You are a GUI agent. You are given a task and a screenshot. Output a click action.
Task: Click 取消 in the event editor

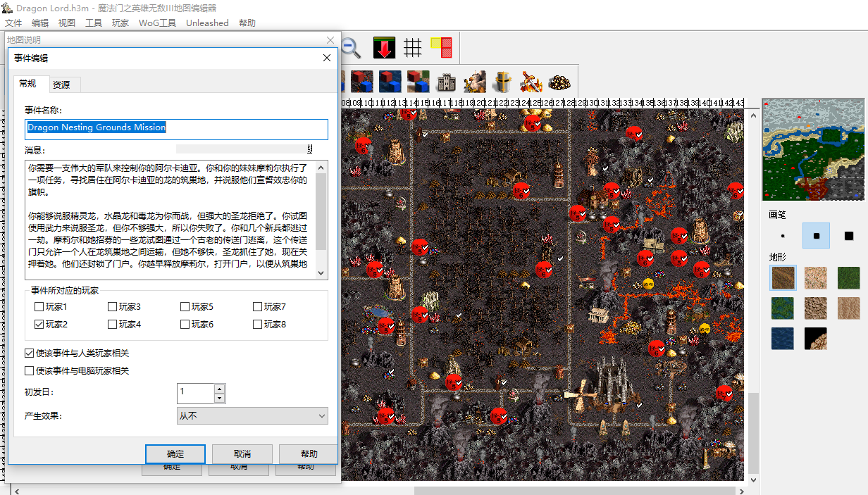pos(242,454)
